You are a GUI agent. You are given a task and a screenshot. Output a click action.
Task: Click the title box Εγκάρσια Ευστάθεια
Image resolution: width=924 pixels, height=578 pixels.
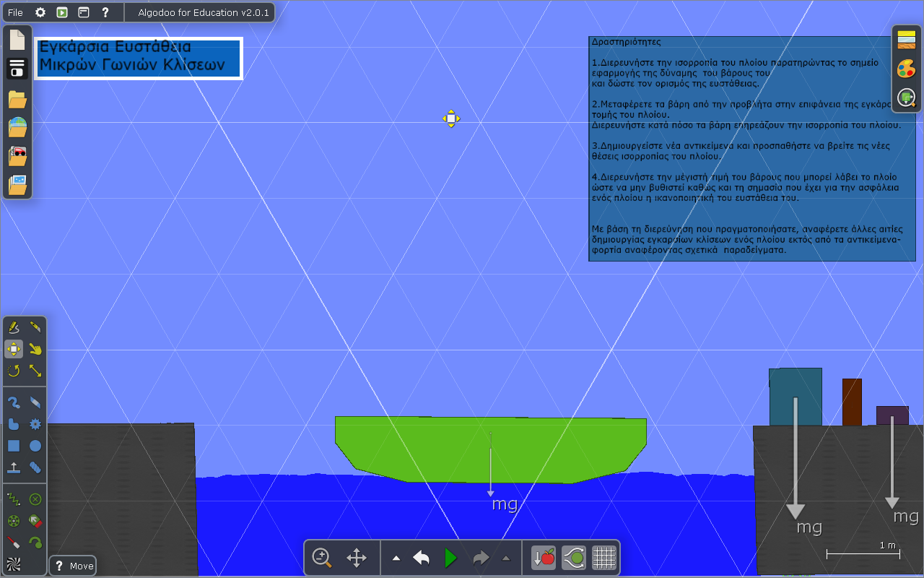139,58
